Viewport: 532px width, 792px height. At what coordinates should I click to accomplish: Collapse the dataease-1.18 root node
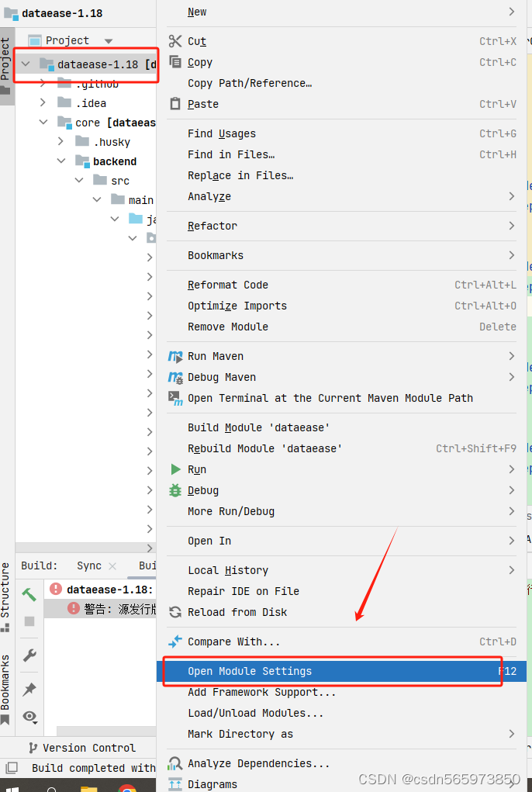[26, 64]
